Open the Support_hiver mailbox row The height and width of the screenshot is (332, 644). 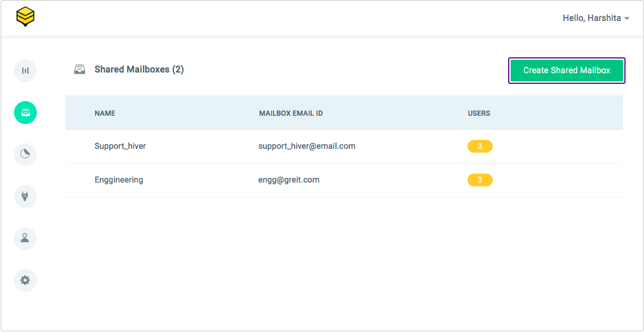pos(344,146)
